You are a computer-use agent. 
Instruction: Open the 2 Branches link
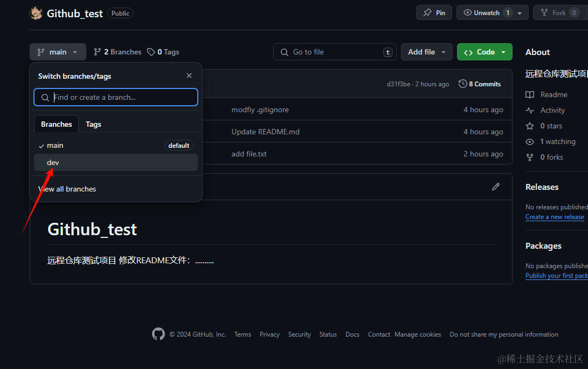(117, 52)
